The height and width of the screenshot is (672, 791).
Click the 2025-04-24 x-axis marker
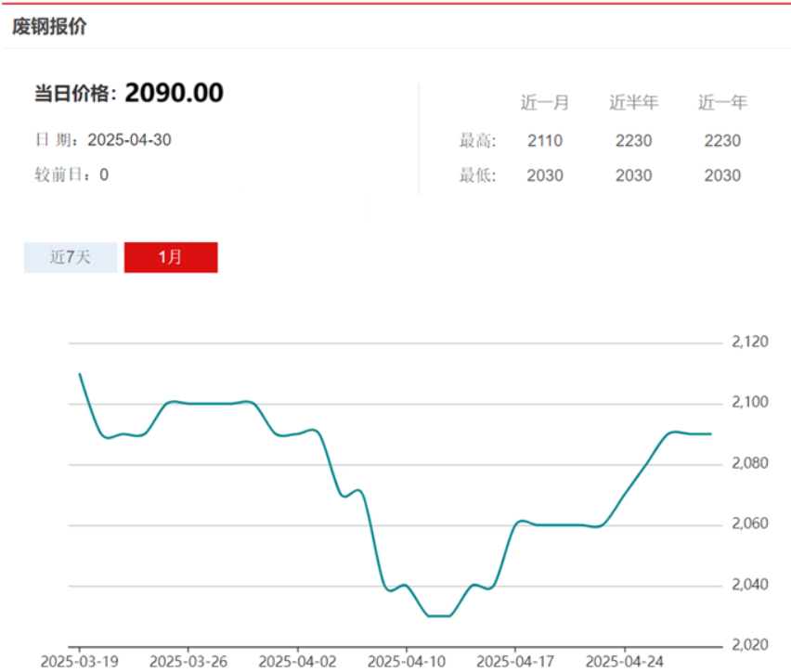pos(625,662)
